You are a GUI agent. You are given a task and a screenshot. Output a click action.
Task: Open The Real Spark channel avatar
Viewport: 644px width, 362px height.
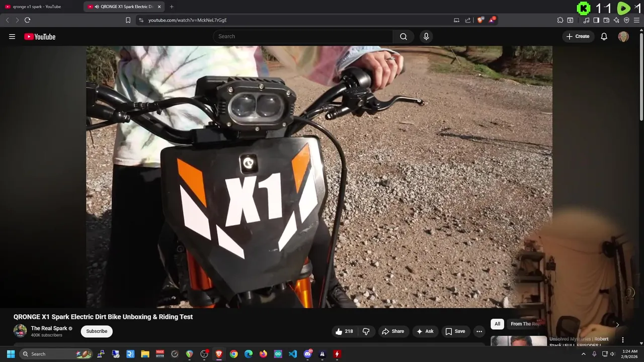pyautogui.click(x=20, y=331)
